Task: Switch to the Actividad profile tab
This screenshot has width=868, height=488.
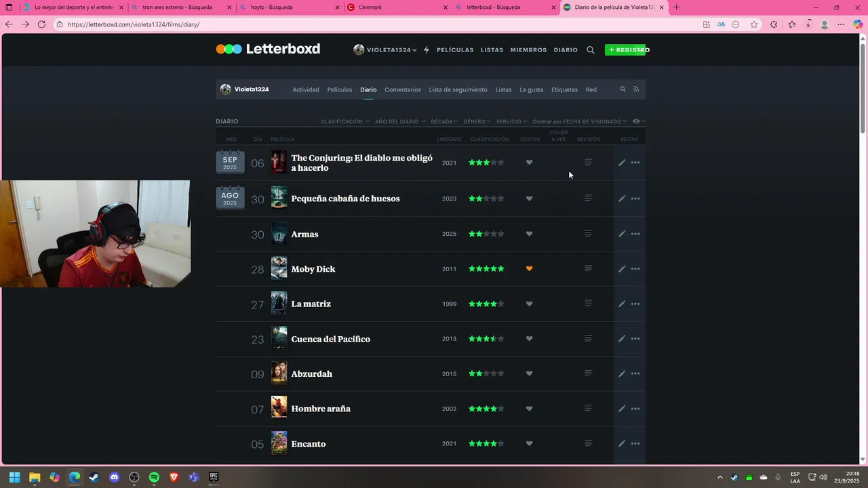Action: (306, 89)
